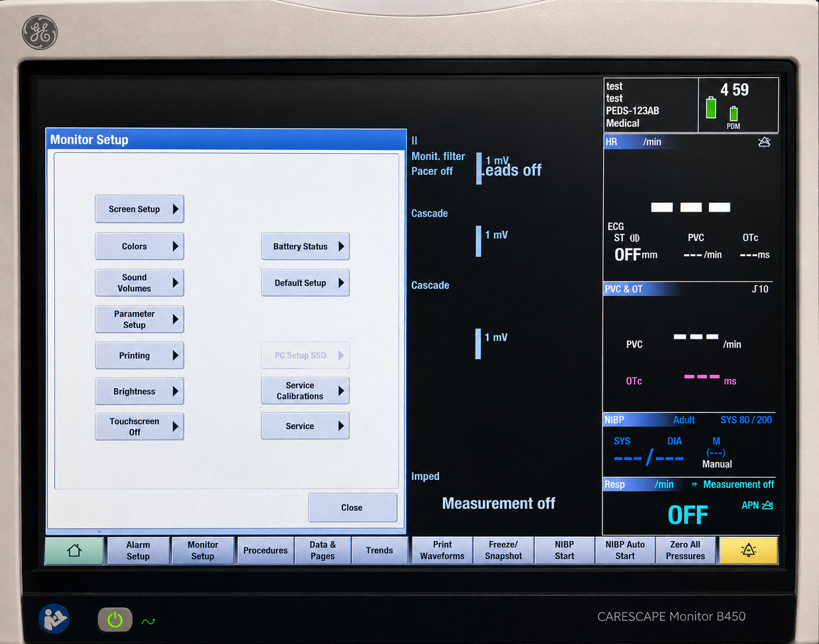Screen dimensions: 819x644
Task: Tap Freeze/Snapshot
Action: tap(503, 550)
